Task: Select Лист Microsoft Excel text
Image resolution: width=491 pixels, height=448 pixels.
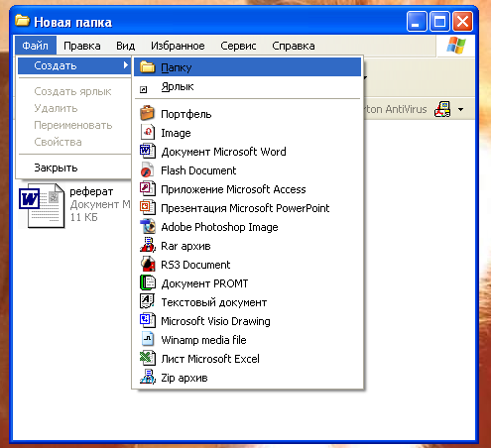Action: click(210, 359)
